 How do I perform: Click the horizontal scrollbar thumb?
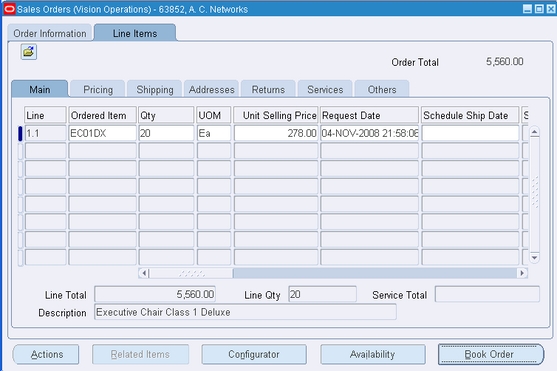[x=191, y=273]
